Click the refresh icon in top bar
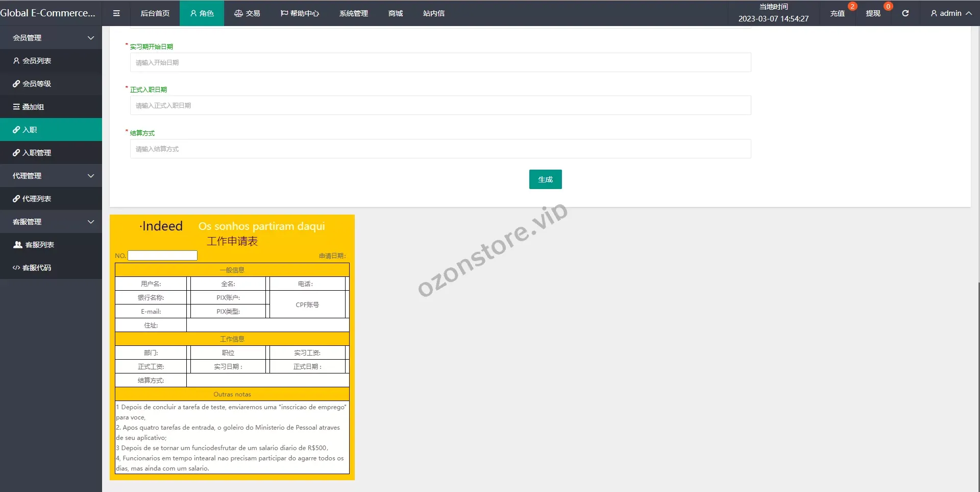This screenshot has height=492, width=980. point(905,13)
